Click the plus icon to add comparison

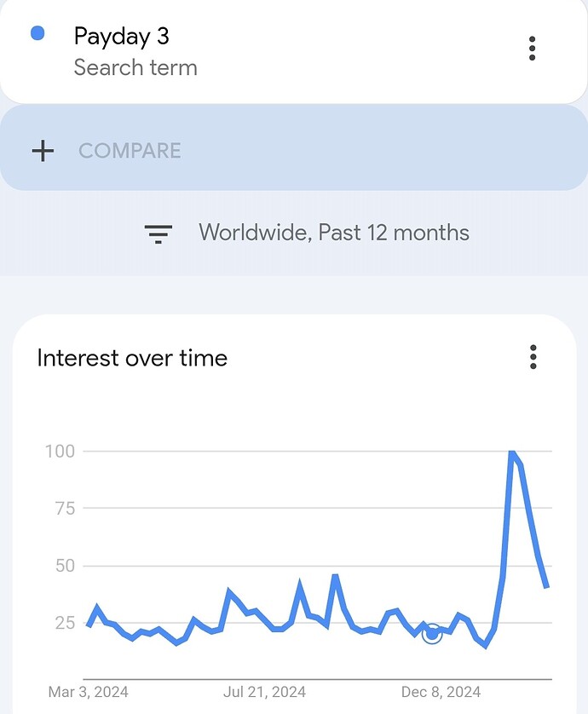tap(43, 151)
